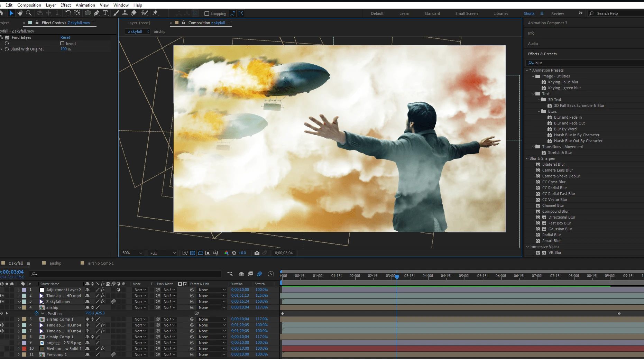The height and width of the screenshot is (359, 644).
Task: Toggle Position stopwatch on airship layer
Action: click(x=36, y=313)
